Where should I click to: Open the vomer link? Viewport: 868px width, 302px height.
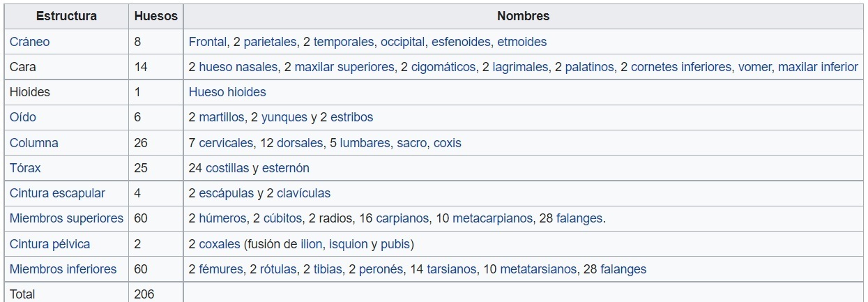pyautogui.click(x=755, y=67)
